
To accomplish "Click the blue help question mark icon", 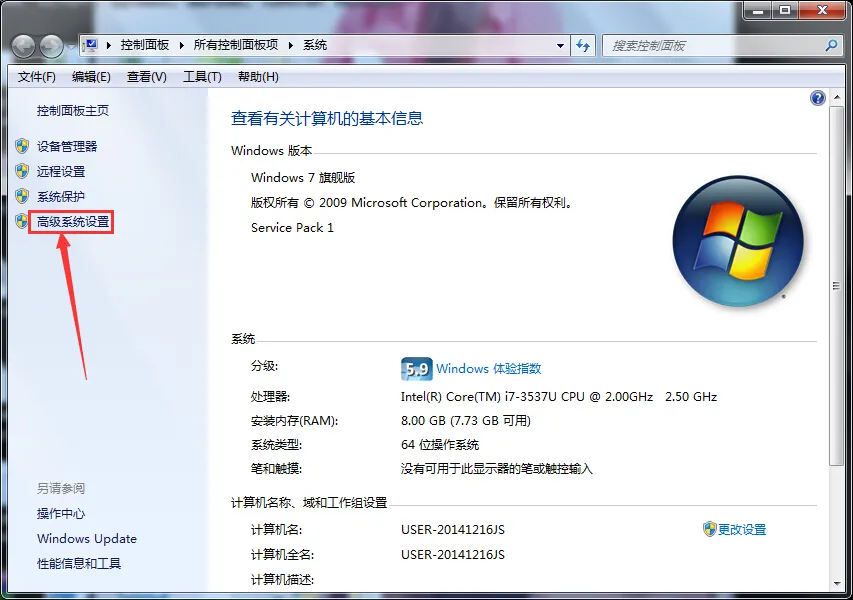I will (x=817, y=97).
